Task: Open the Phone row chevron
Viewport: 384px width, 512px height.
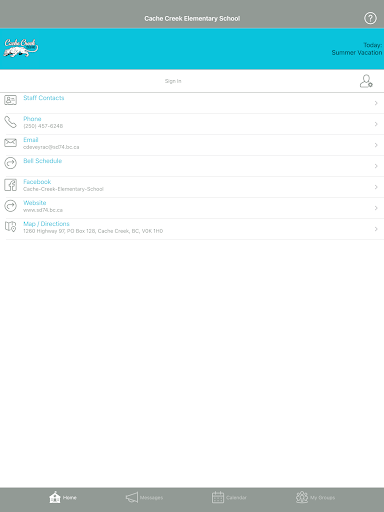Action: point(376,124)
